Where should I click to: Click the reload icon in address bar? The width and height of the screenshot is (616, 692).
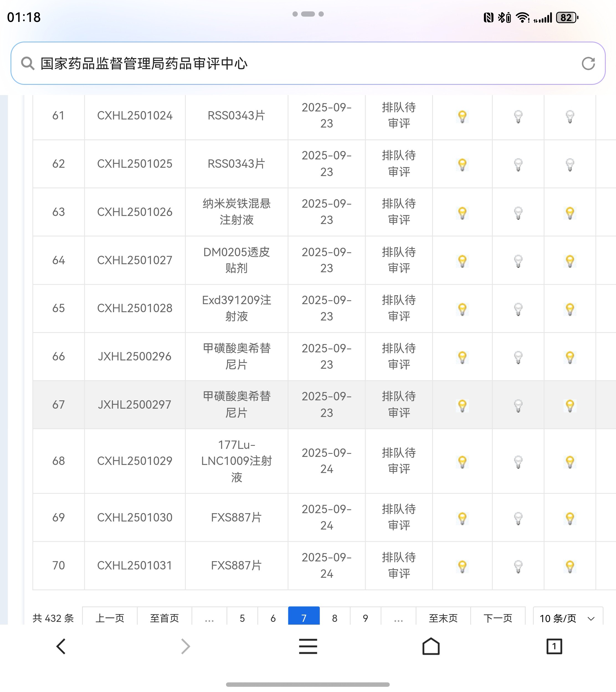click(x=588, y=63)
